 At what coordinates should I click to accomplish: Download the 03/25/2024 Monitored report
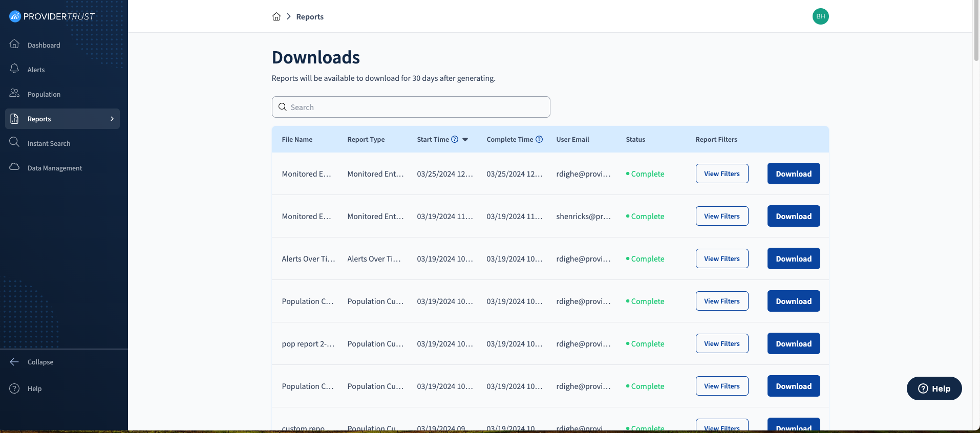[x=794, y=174]
